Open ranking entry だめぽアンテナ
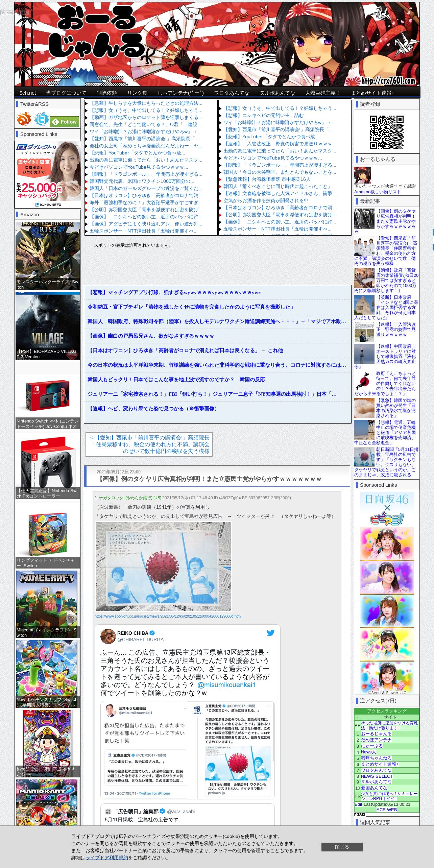434x868 pixels. click(376, 740)
